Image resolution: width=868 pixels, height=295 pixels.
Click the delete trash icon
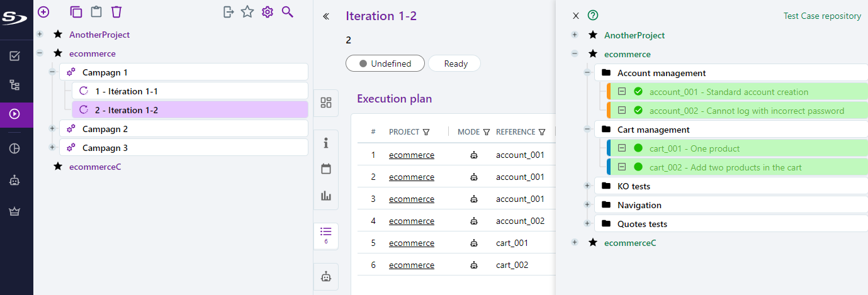point(116,12)
